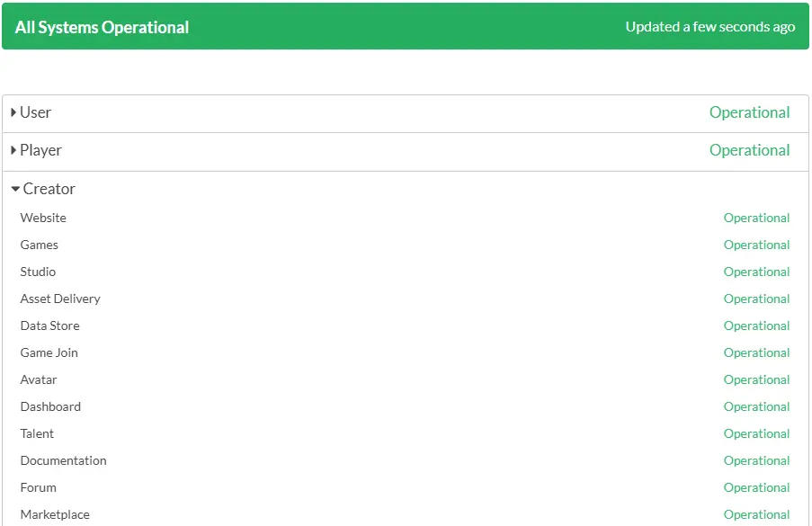This screenshot has width=812, height=526.
Task: Click the Creator group label
Action: coord(49,189)
